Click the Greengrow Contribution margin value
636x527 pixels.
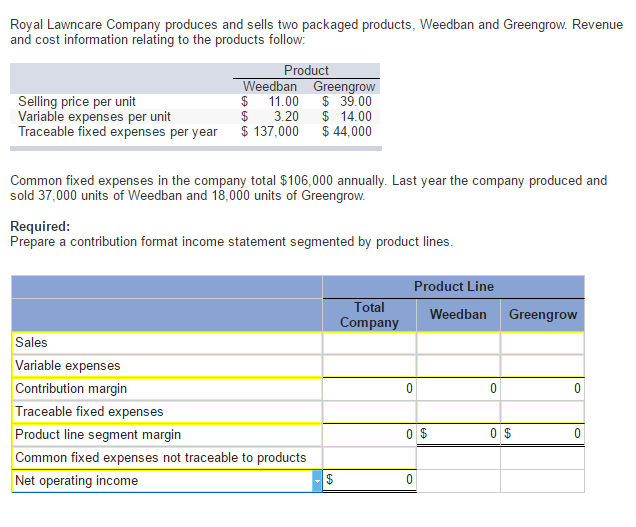542,388
